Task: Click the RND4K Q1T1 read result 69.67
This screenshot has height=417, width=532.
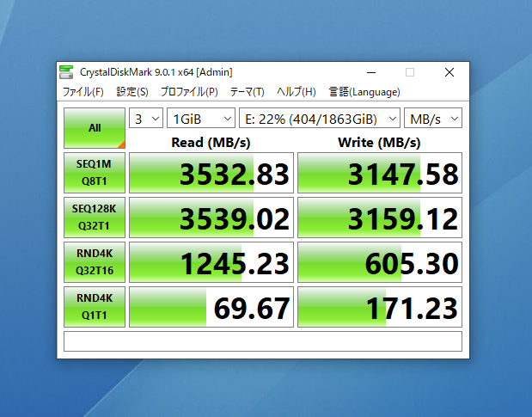Action: [211, 307]
